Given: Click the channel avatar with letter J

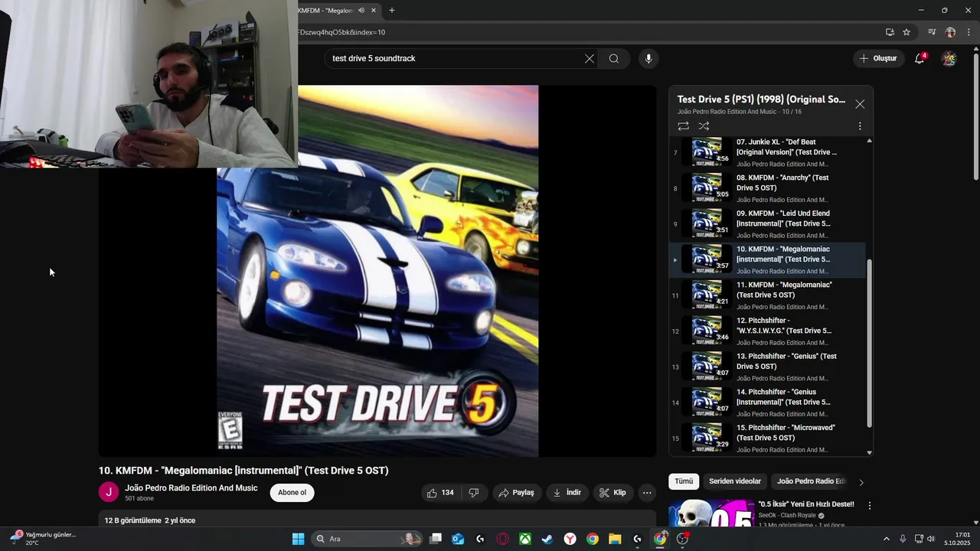Looking at the screenshot, I should tap(109, 492).
